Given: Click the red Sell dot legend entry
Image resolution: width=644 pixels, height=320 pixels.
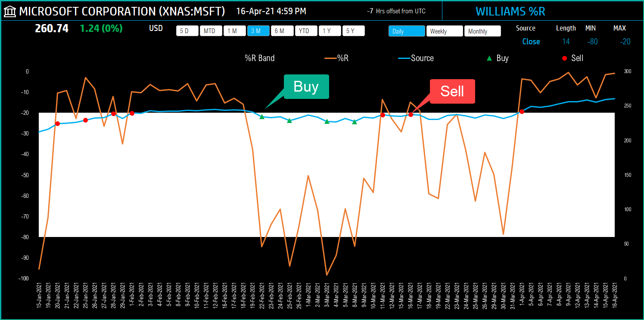Looking at the screenshot, I should [x=572, y=58].
